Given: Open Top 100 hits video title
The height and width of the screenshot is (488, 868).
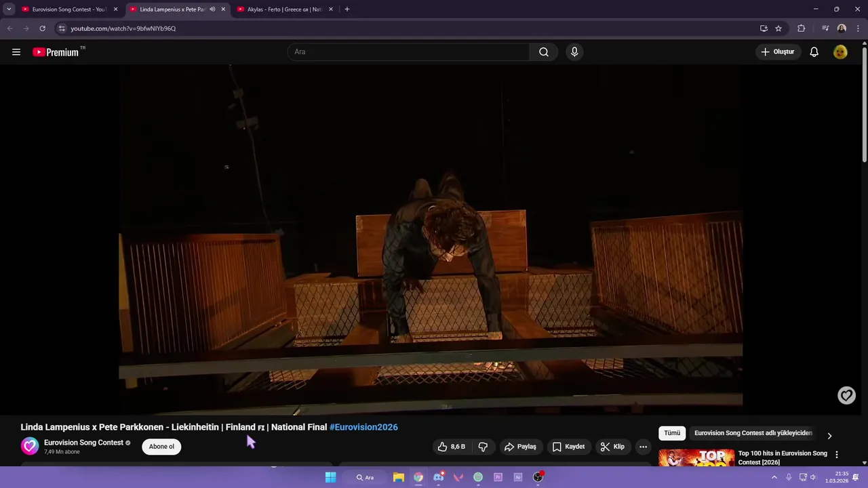Looking at the screenshot, I should 783,457.
